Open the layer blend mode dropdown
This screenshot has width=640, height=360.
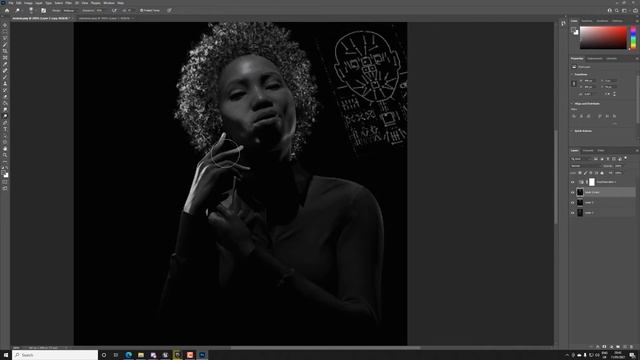585,166
